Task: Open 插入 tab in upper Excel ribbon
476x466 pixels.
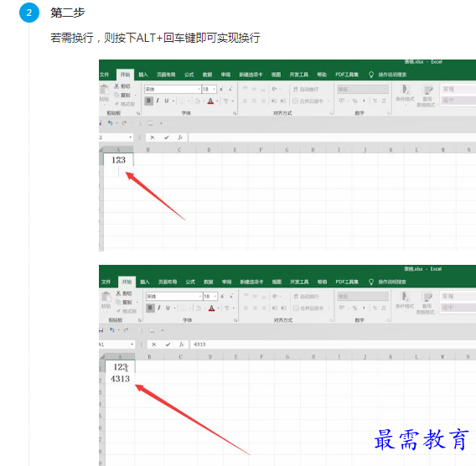Action: [x=143, y=75]
